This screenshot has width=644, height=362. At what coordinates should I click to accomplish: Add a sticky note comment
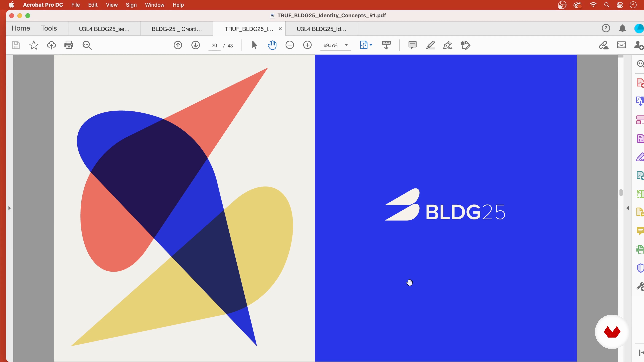point(412,45)
